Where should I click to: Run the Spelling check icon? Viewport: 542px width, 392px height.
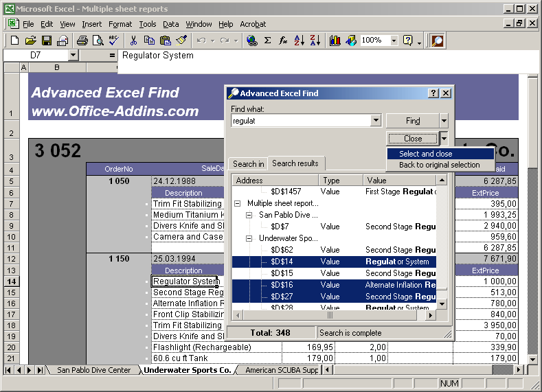pos(114,41)
